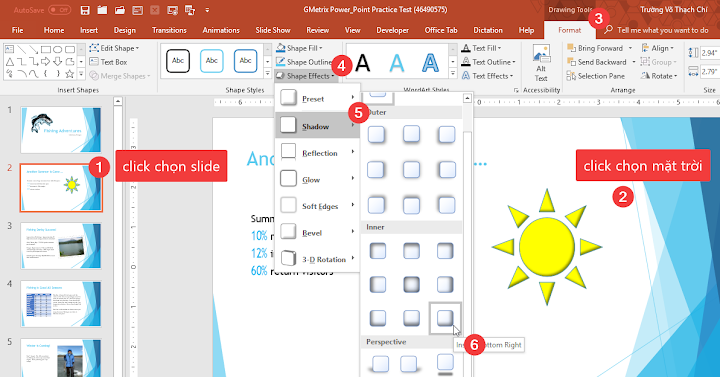Expand the Insert Shapes gallery More arrow
Image resolution: width=720 pixels, height=377 pixels.
pos(81,73)
